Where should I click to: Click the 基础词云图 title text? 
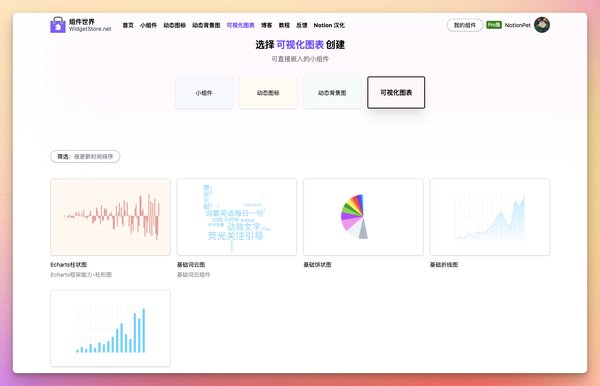(x=191, y=265)
